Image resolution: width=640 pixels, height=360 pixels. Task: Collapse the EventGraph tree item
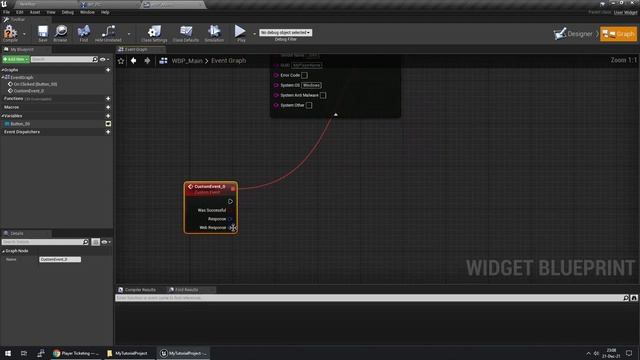[3, 77]
